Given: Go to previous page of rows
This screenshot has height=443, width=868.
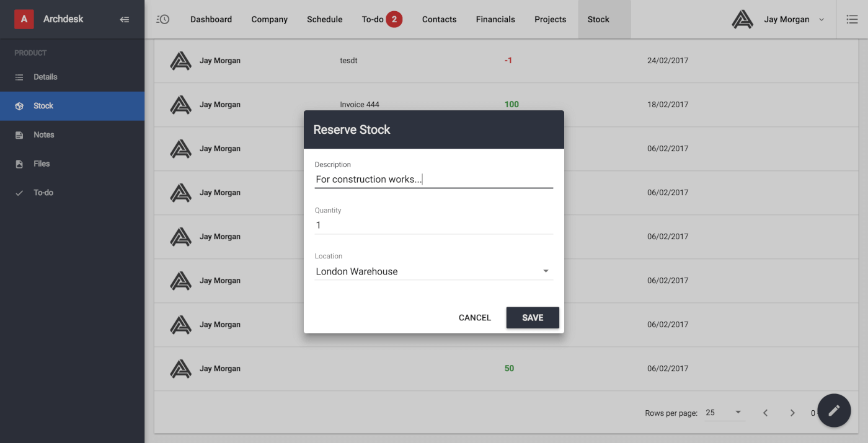Looking at the screenshot, I should click(x=766, y=413).
